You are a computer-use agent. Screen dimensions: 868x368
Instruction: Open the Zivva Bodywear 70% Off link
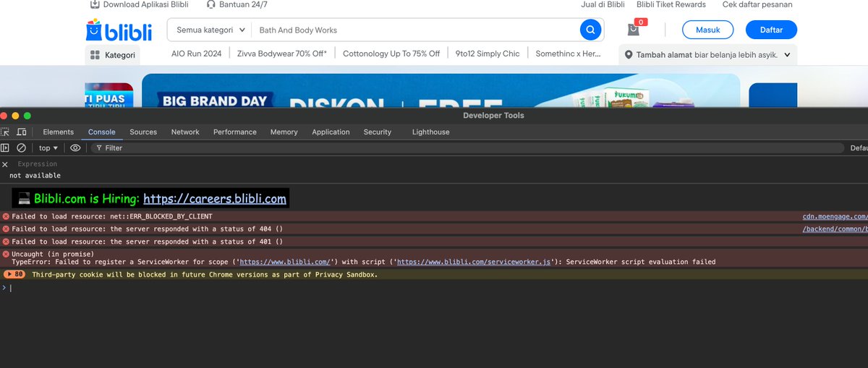coord(282,54)
